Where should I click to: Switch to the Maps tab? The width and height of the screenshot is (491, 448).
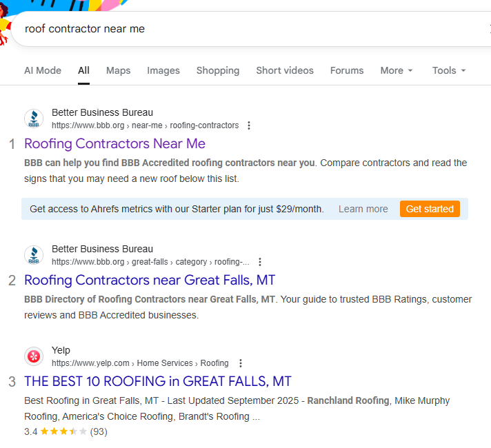118,70
